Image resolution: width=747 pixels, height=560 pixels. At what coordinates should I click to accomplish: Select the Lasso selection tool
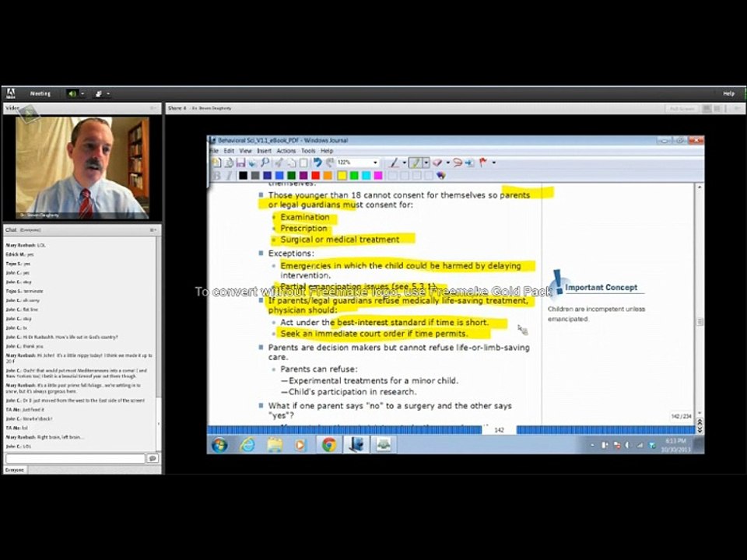click(x=458, y=163)
